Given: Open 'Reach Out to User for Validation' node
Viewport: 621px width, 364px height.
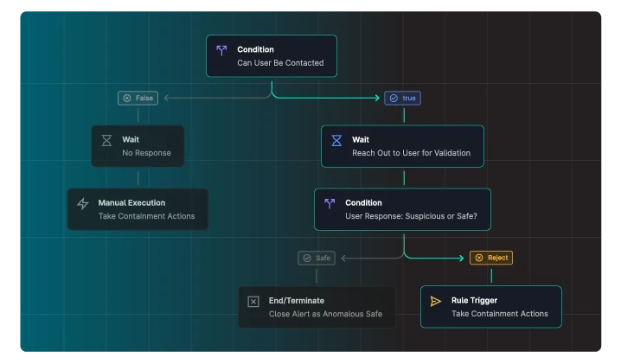Looking at the screenshot, I should [x=402, y=146].
